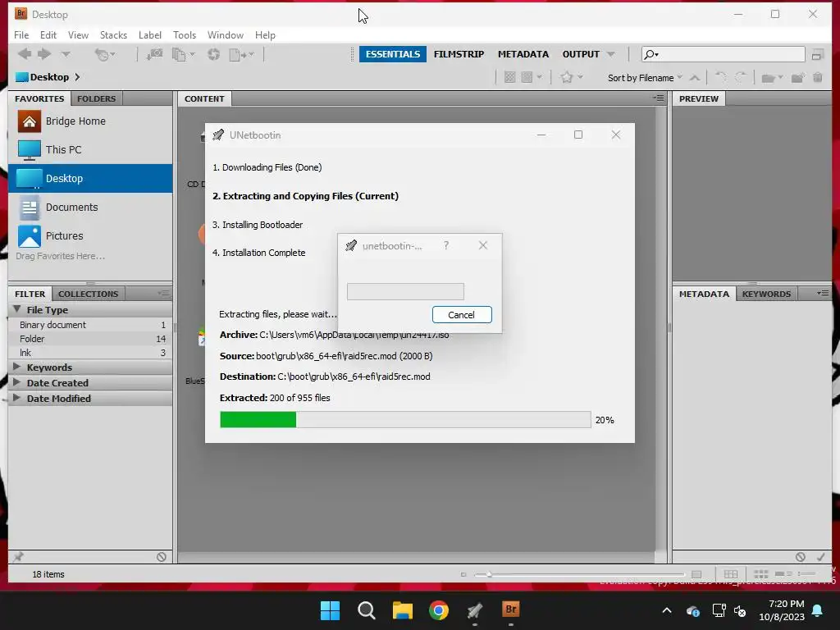Open parent or favorites dropdown arrow

click(66, 54)
